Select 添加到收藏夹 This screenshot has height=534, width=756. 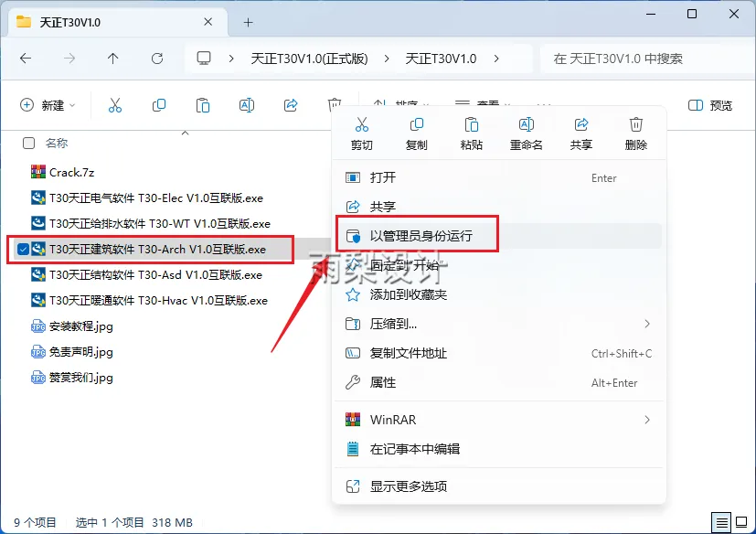[x=498, y=294]
